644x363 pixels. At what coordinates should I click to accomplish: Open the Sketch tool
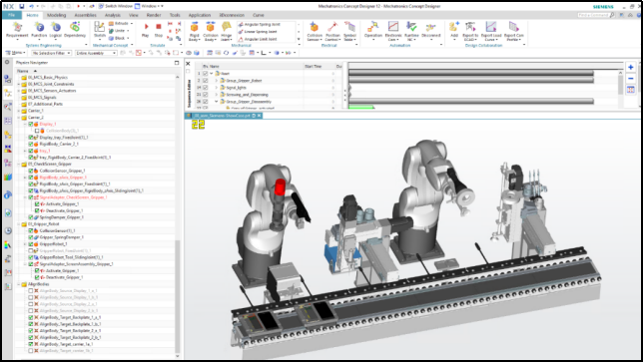coord(100,30)
